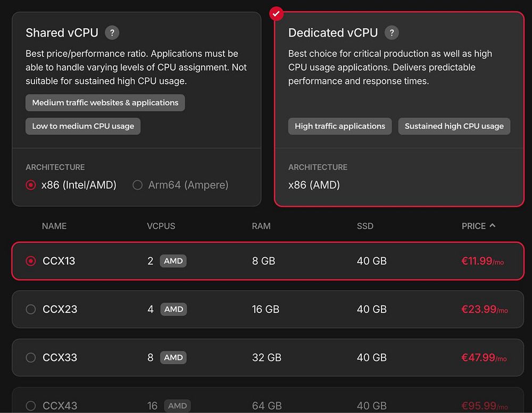Click the VCPUS column header
Image resolution: width=532 pixels, height=413 pixels.
point(161,226)
